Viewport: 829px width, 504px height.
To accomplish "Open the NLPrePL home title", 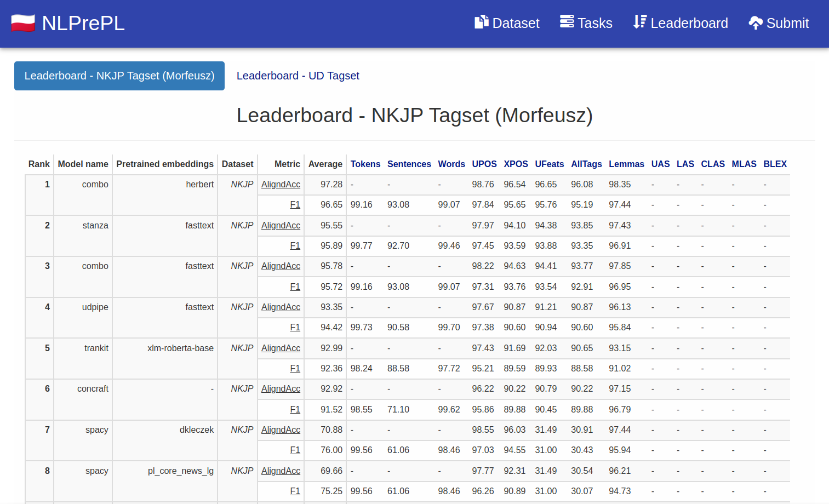I will coord(83,23).
